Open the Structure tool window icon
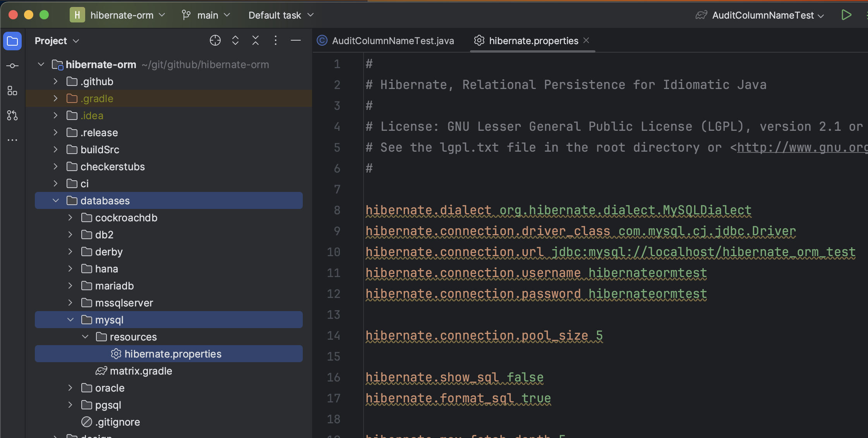The image size is (868, 438). tap(12, 91)
